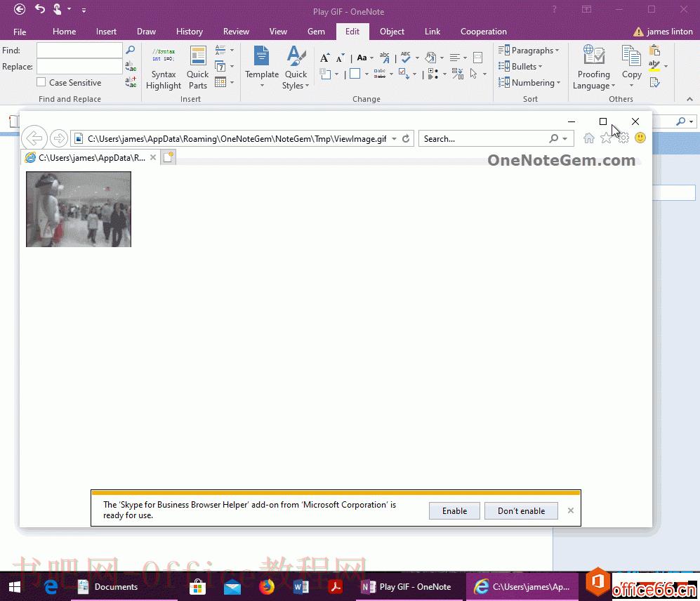
Task: Click the smiley feedback icon
Action: coord(640,138)
